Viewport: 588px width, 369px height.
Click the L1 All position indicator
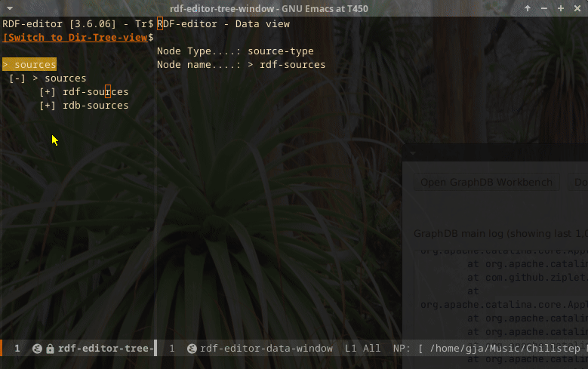click(362, 349)
